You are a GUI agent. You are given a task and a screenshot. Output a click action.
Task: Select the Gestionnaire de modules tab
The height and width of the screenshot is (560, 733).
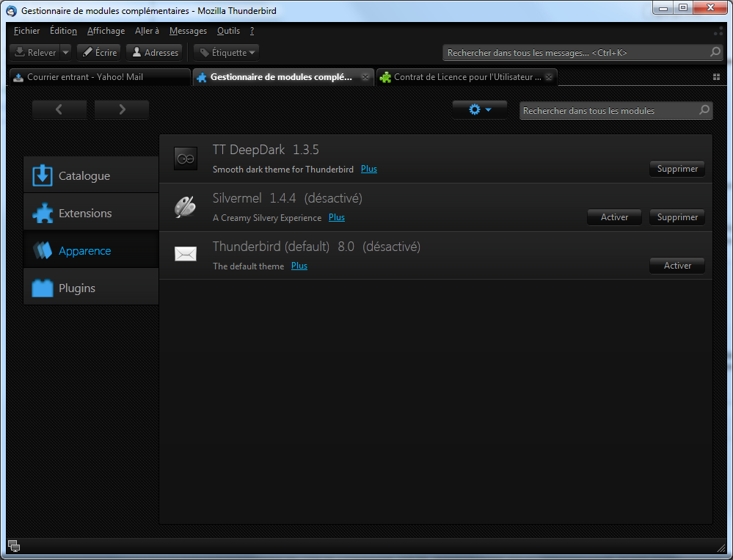pyautogui.click(x=283, y=77)
